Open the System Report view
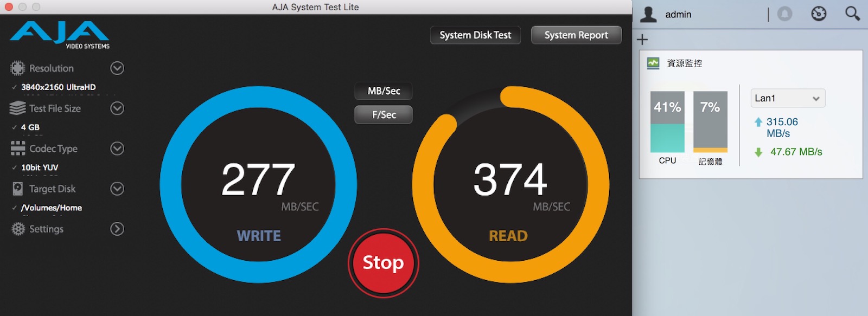This screenshot has height=316, width=868. pos(576,35)
